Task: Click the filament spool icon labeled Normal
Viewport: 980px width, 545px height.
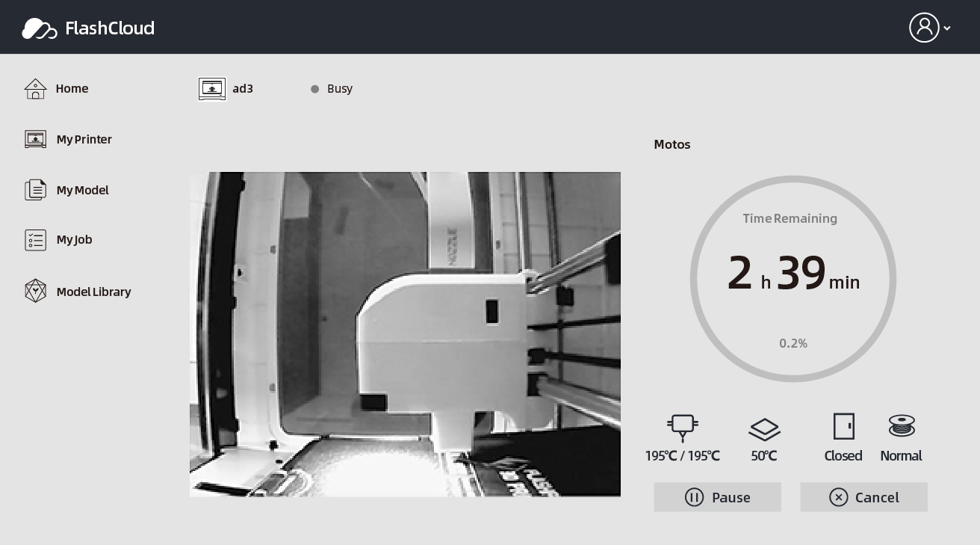Action: click(x=901, y=426)
